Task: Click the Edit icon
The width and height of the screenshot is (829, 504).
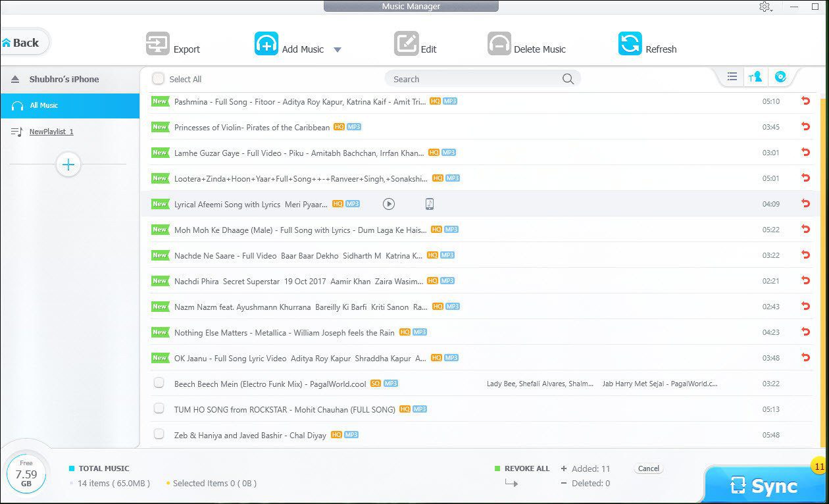Action: click(x=407, y=44)
